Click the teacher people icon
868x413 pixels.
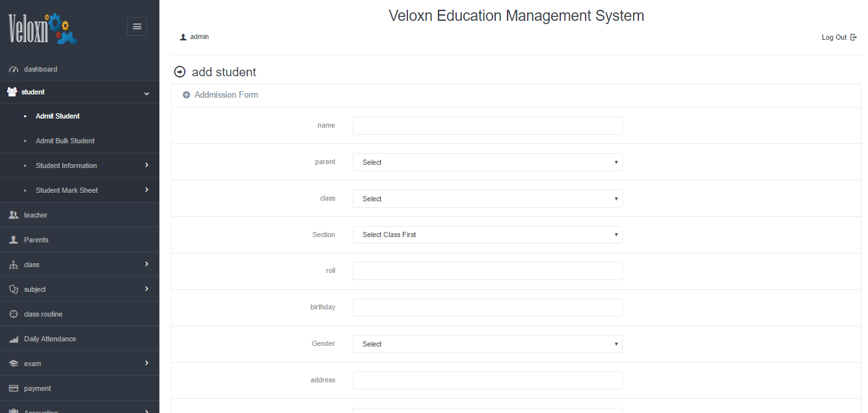click(x=13, y=215)
